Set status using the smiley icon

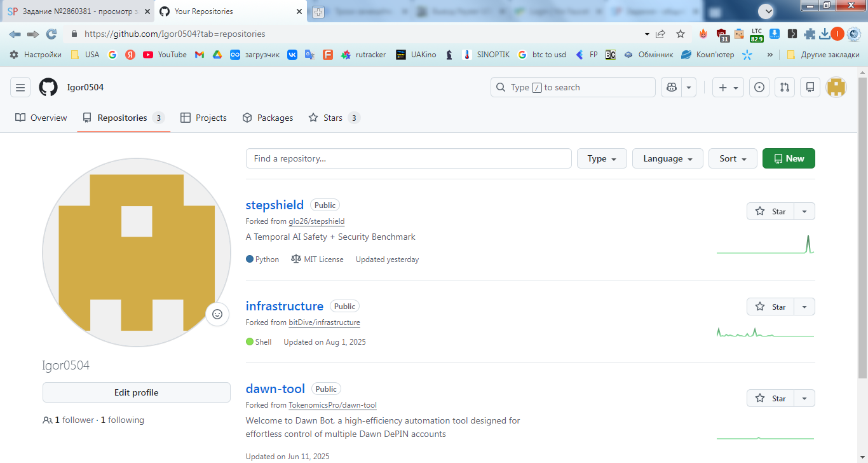click(217, 314)
